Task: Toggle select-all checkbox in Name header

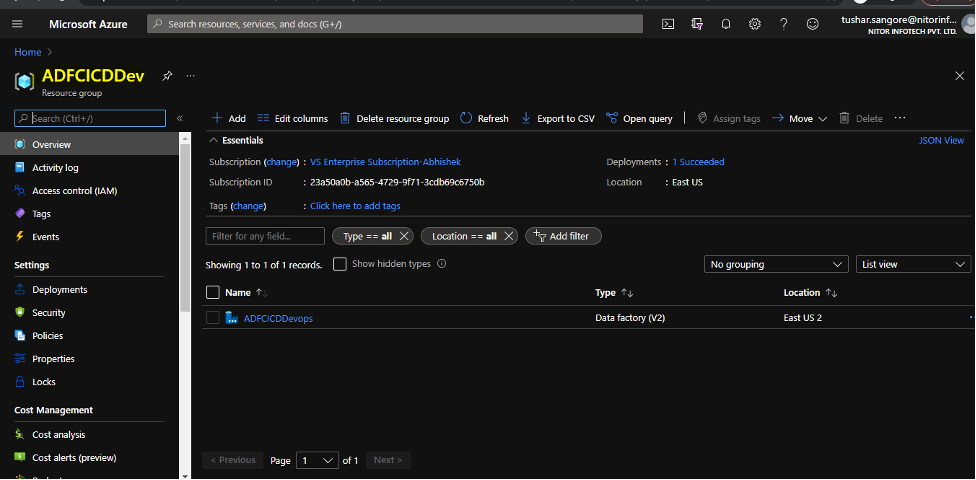Action: tap(213, 293)
